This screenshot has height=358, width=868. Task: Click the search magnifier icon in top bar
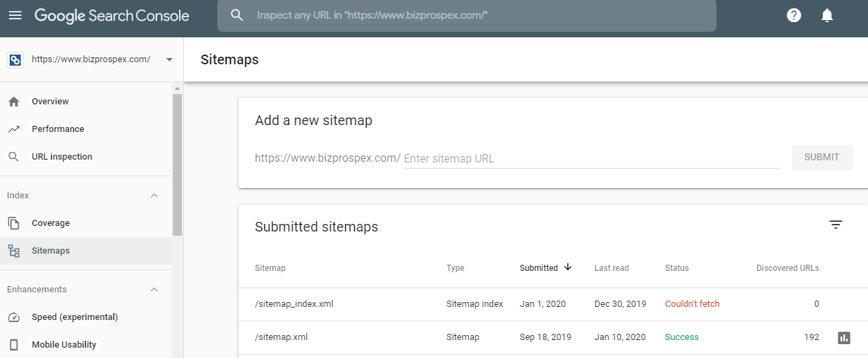(237, 15)
